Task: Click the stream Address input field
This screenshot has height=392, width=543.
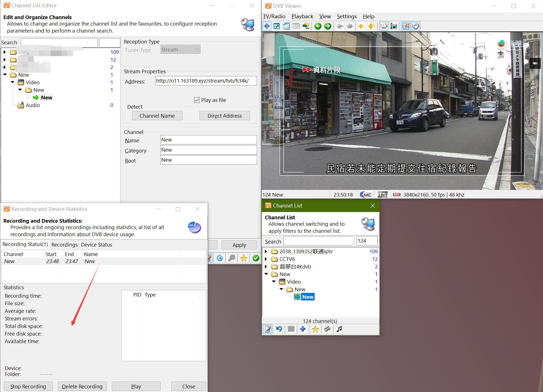Action: coord(206,81)
